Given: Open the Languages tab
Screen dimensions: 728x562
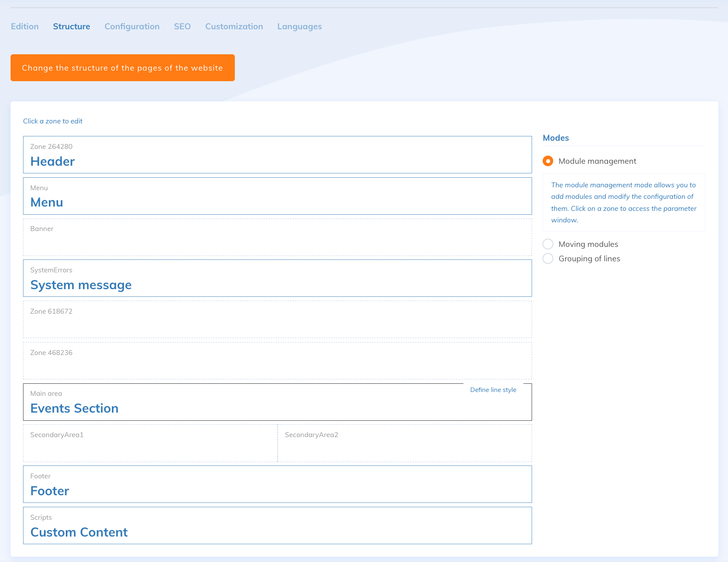Looking at the screenshot, I should pos(299,26).
